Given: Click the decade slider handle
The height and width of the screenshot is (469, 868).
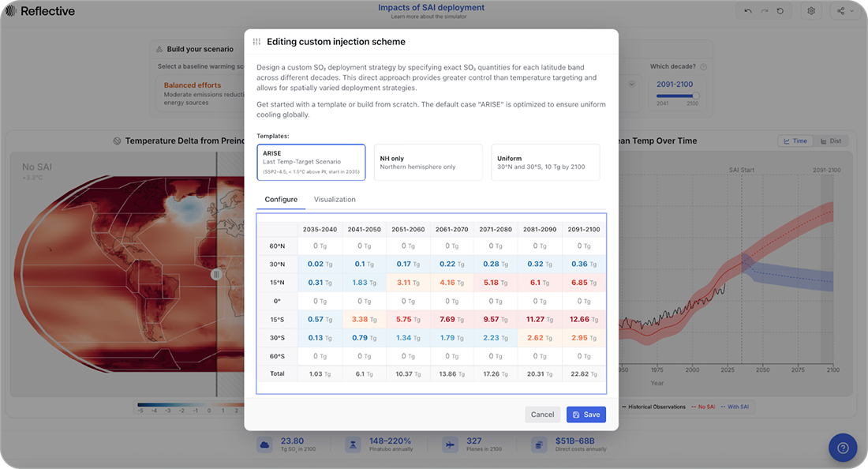Looking at the screenshot, I should point(695,96).
